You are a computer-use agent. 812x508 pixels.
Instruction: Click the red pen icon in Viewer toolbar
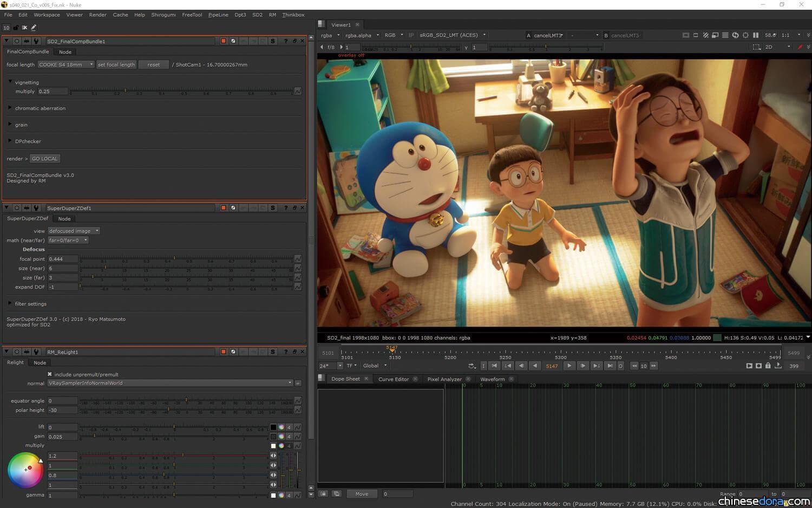click(x=800, y=47)
